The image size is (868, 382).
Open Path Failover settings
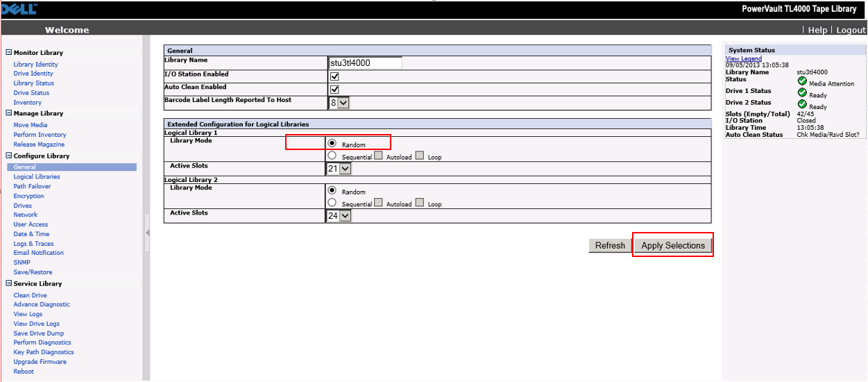coord(32,187)
